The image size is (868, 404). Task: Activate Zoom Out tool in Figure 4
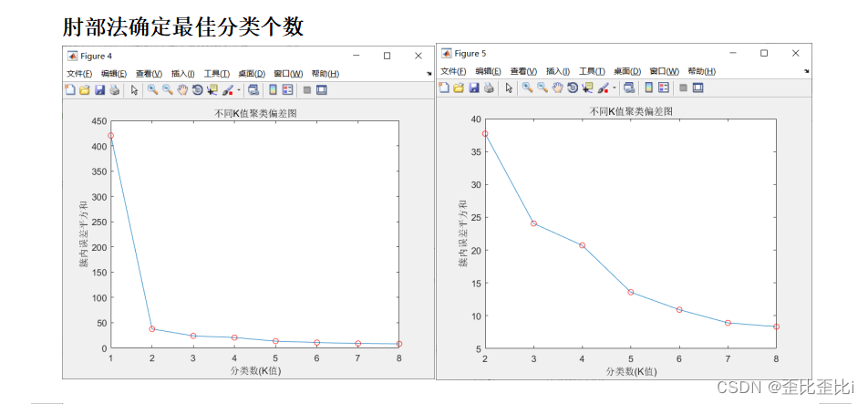[x=168, y=89]
